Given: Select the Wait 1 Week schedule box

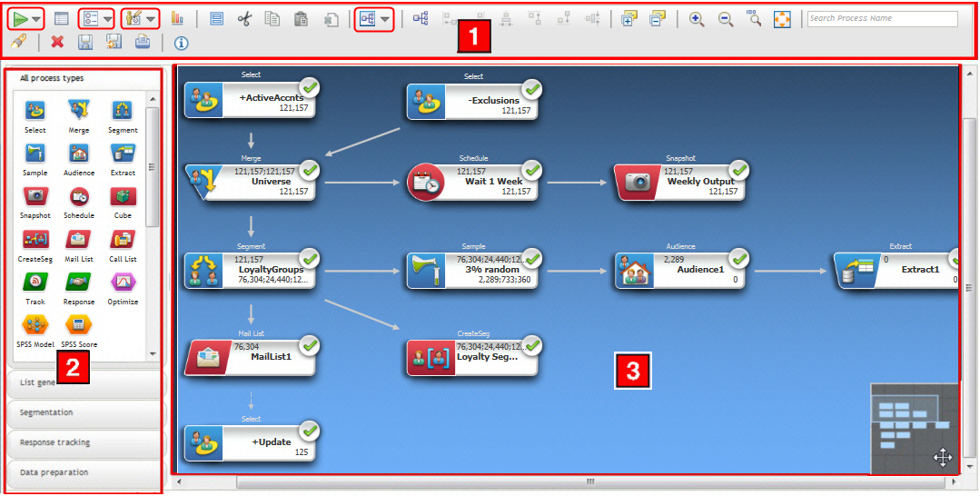Looking at the screenshot, I should [x=472, y=182].
